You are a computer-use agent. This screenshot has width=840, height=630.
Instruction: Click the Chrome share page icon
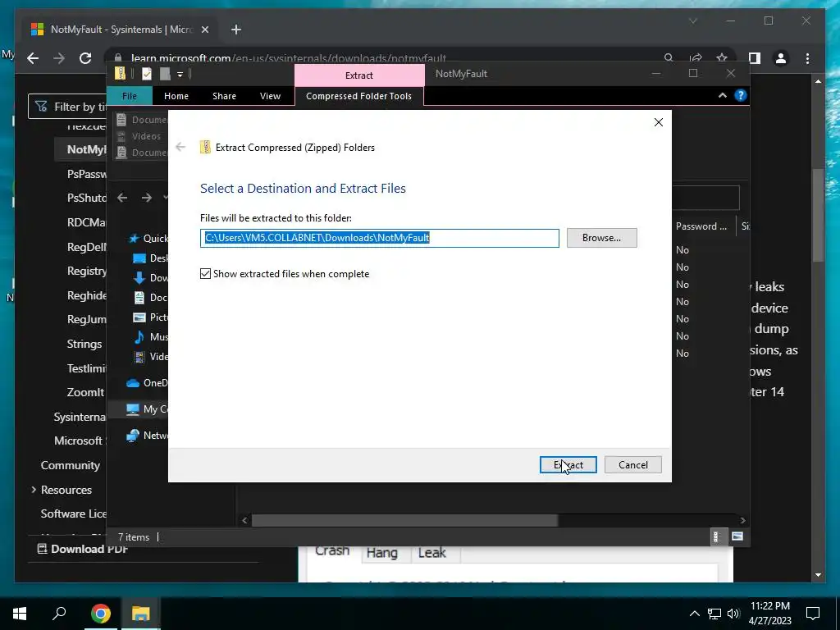696,58
